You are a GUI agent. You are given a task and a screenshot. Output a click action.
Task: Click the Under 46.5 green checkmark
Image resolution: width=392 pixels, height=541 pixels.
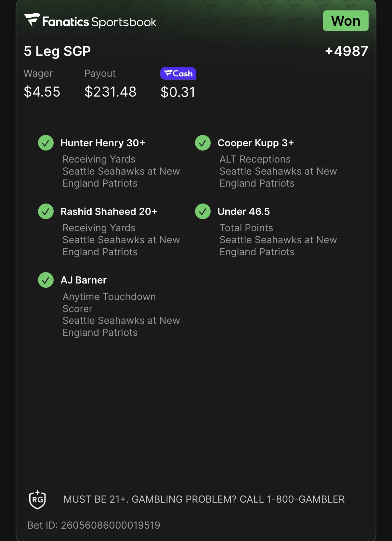[203, 211]
